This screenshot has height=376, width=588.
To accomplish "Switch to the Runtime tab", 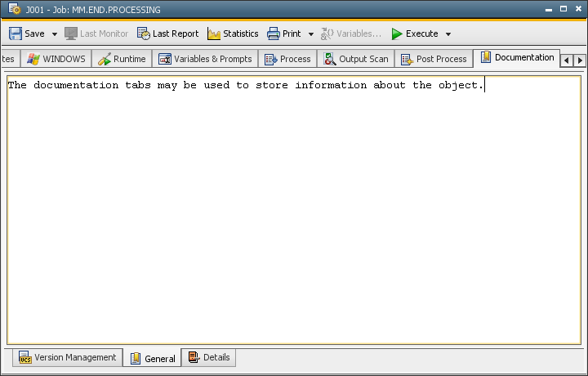I will 122,59.
